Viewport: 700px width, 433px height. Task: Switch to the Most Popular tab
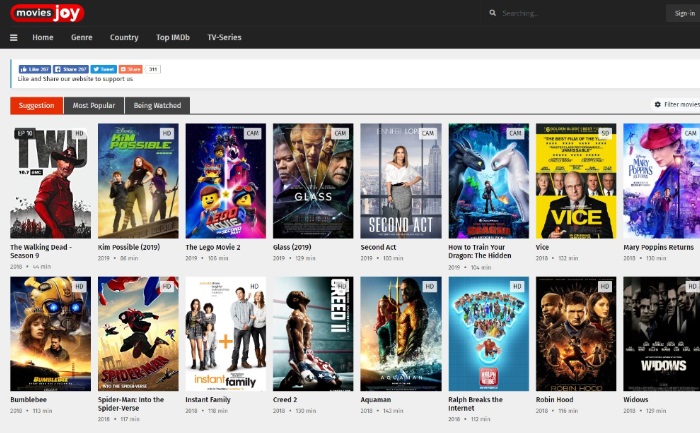pyautogui.click(x=94, y=105)
